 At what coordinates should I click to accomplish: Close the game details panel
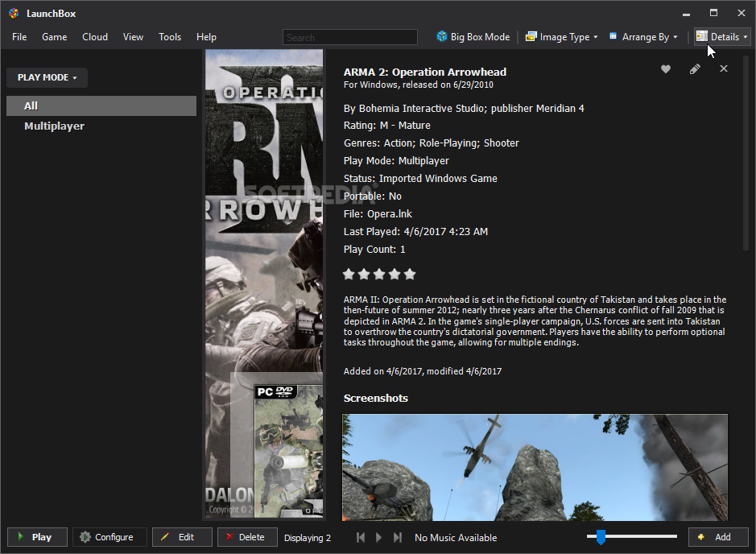[x=724, y=69]
